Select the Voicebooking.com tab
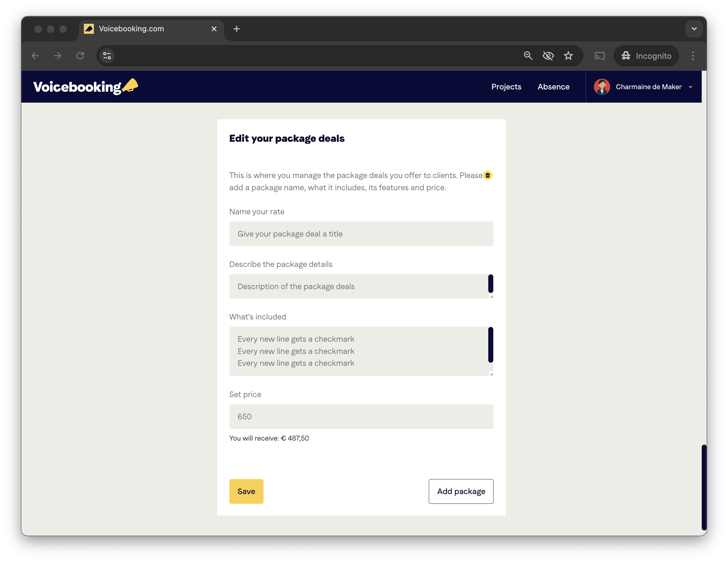Image resolution: width=728 pixels, height=562 pixels. click(151, 29)
